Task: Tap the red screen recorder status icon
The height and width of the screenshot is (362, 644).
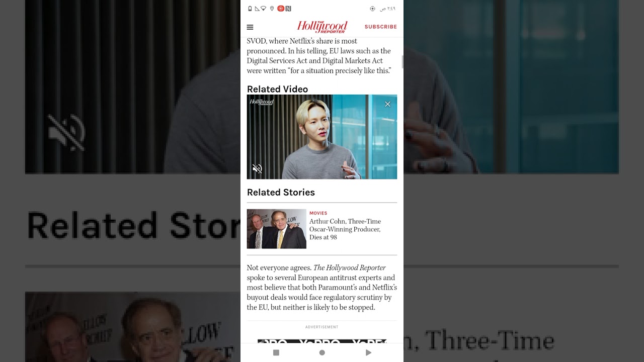Action: pyautogui.click(x=281, y=9)
